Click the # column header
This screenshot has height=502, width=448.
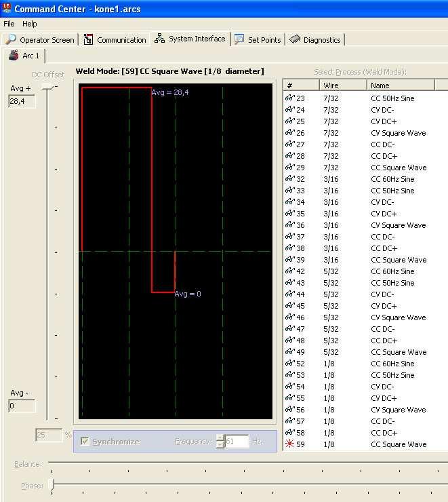tap(301, 85)
